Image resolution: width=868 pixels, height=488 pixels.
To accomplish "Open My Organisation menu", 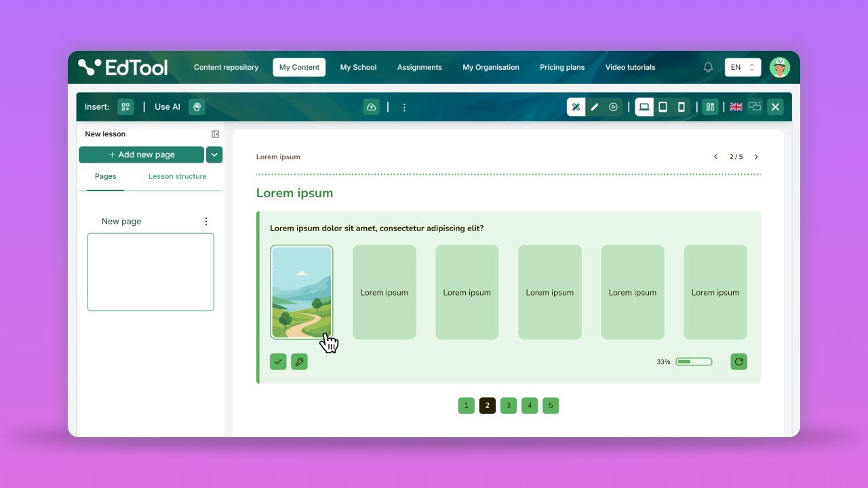I will (x=491, y=67).
